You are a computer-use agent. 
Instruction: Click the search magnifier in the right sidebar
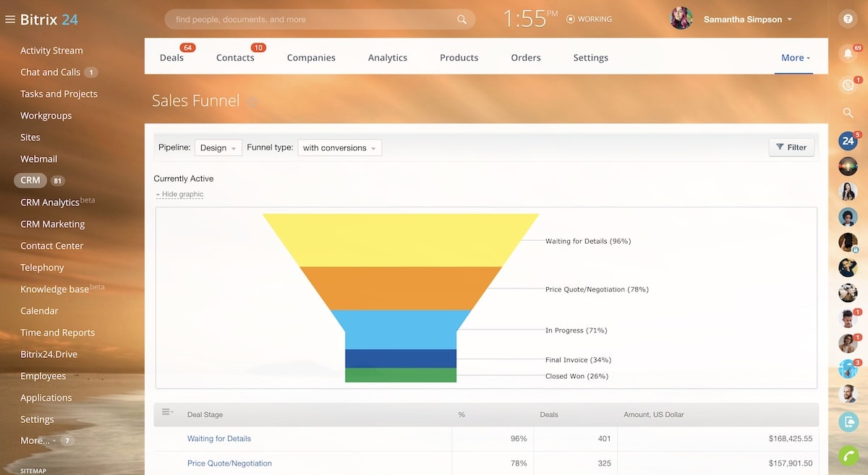pos(847,113)
